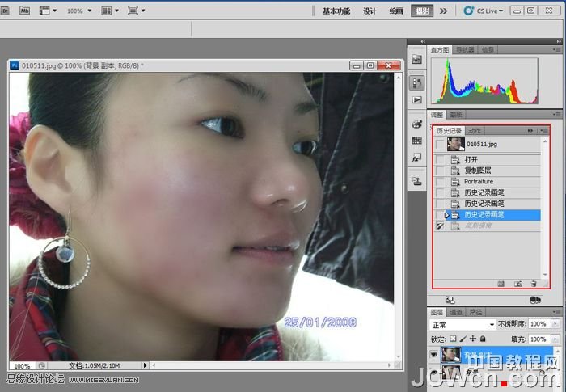566x392 pixels.
Task: Select the 打开 history state
Action: (x=493, y=159)
